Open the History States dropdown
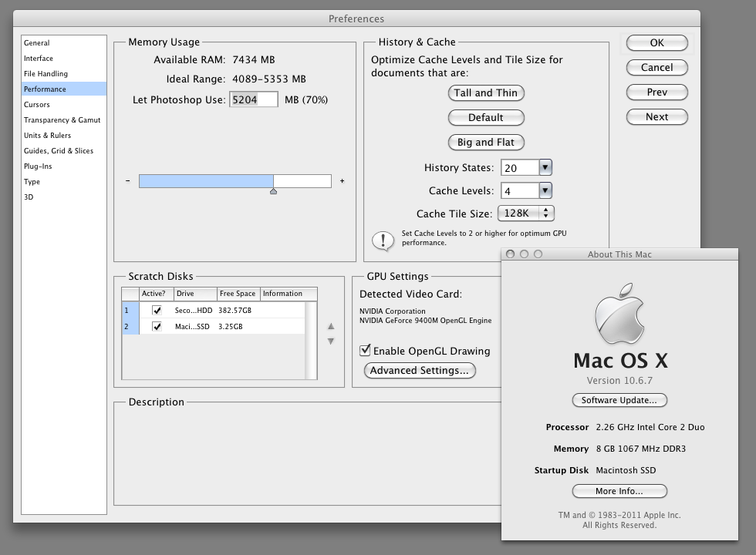This screenshot has height=555, width=756. coord(545,167)
